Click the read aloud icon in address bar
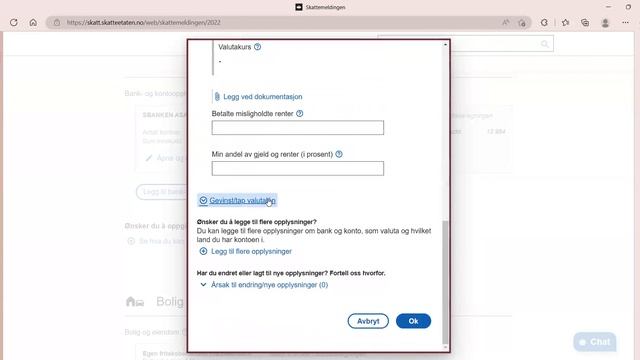 click(x=505, y=22)
